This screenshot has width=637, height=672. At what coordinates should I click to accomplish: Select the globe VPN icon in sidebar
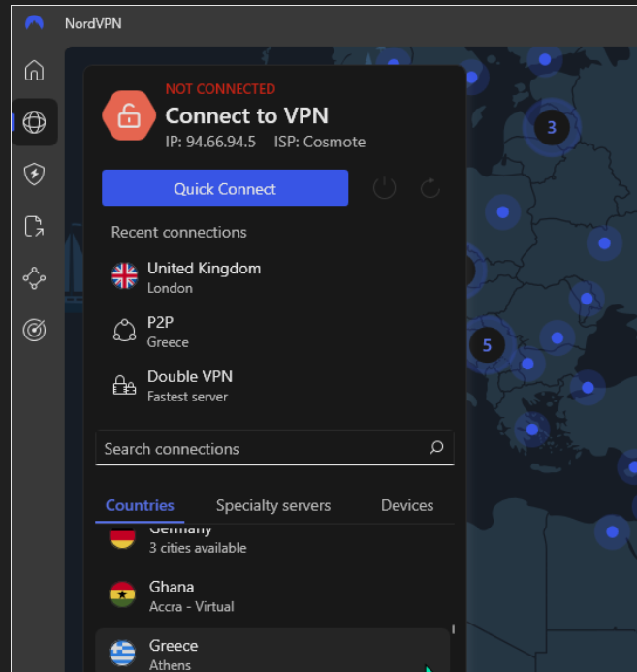point(34,122)
